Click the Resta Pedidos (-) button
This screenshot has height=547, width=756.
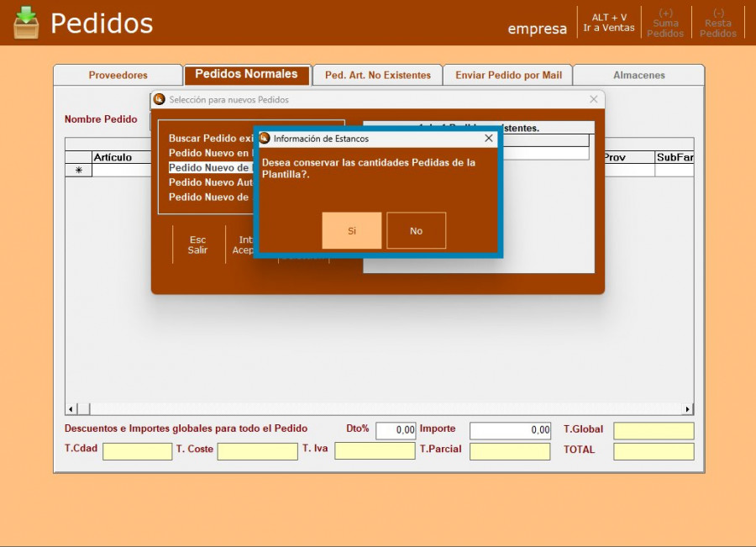(x=718, y=23)
